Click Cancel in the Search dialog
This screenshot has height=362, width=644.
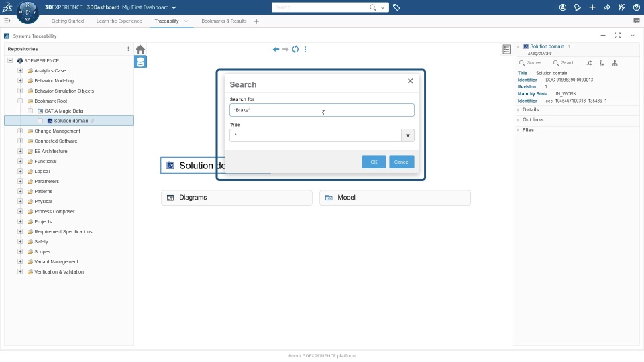point(402,162)
